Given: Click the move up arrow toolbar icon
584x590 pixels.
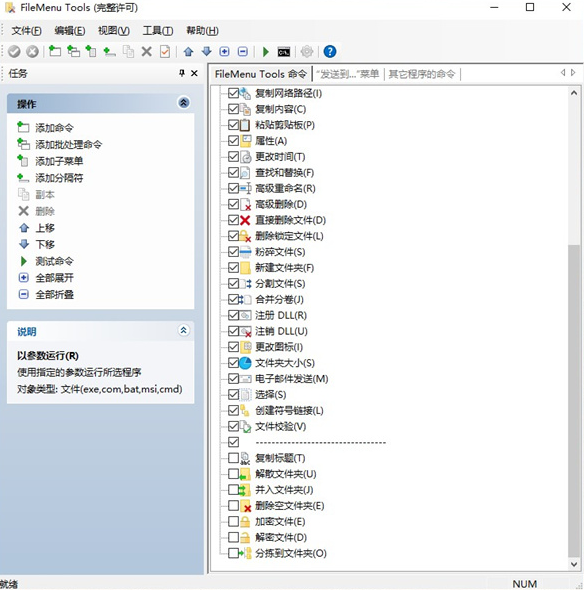Looking at the screenshot, I should 188,51.
